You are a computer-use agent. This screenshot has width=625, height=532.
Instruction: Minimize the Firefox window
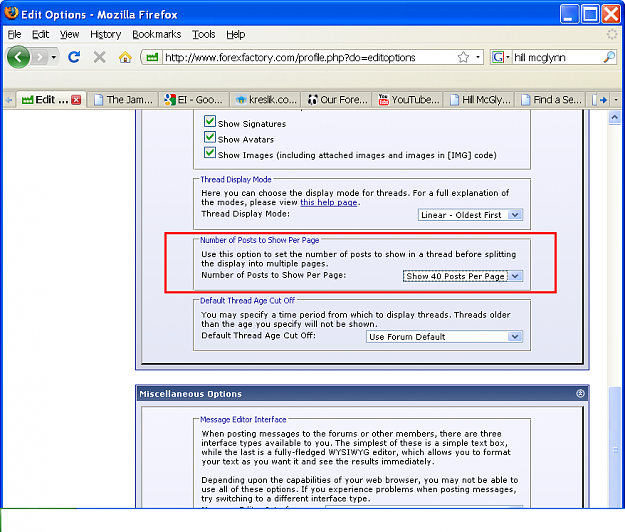[569, 14]
